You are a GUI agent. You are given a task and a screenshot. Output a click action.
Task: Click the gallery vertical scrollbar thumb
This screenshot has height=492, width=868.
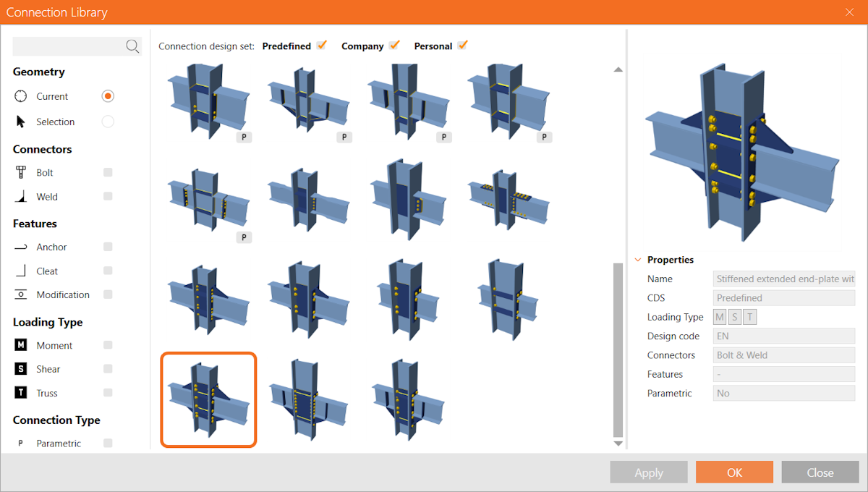click(x=618, y=350)
